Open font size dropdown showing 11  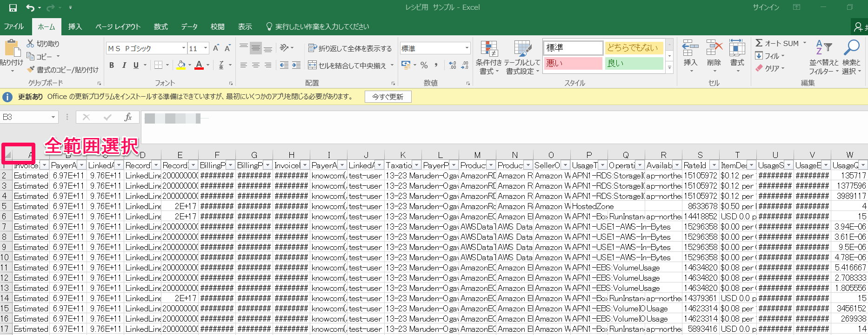(x=206, y=48)
